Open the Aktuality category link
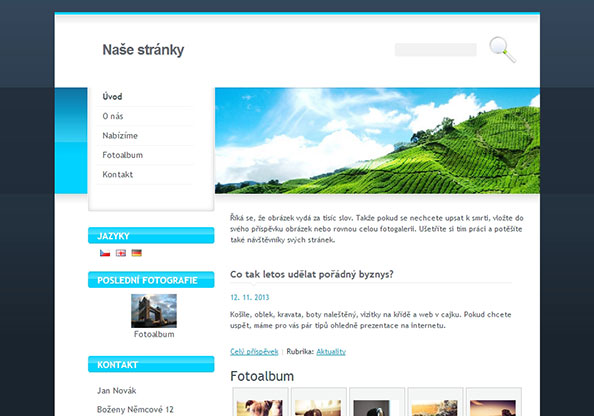 coord(331,352)
